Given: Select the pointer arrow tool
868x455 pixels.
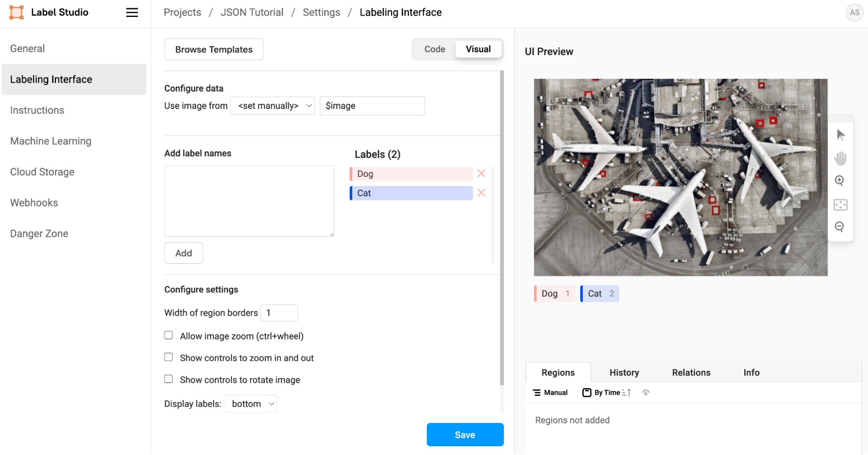Looking at the screenshot, I should [x=841, y=135].
